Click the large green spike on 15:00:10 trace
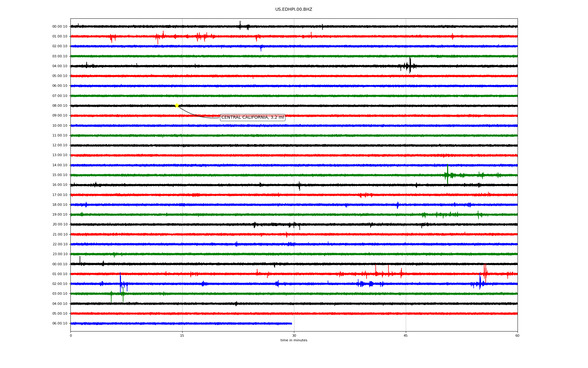Screen dimensions: 588x368 447,174
